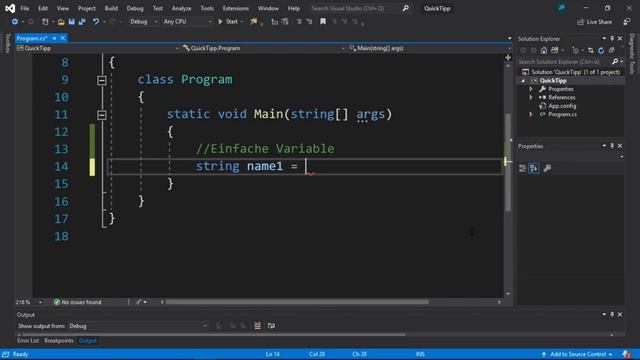Viewport: 640px width, 360px height.
Task: Expand the Program.cs node in Solution Explorer
Action: 531,114
